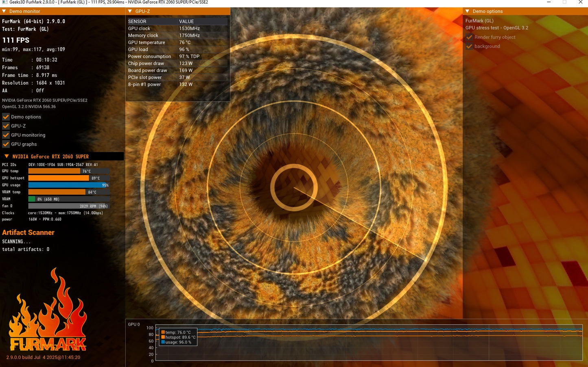This screenshot has height=367, width=588.
Task: Select the PCIe slot power row
Action: click(x=177, y=77)
